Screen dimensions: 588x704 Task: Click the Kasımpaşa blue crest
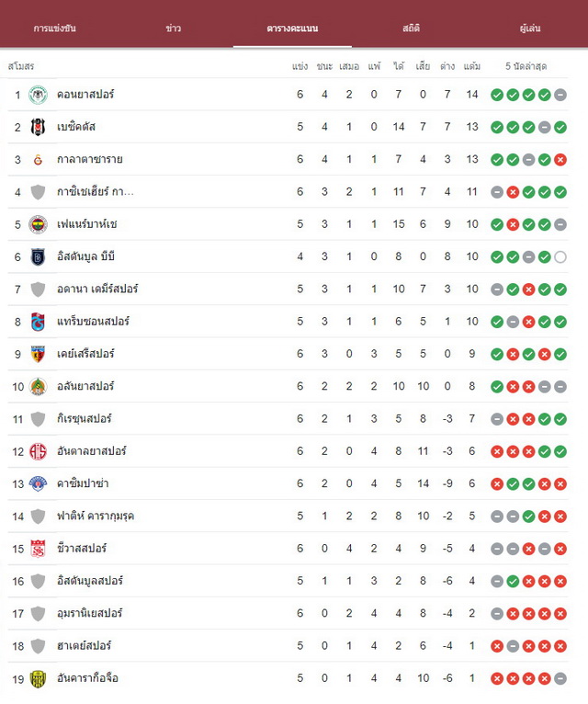point(39,483)
